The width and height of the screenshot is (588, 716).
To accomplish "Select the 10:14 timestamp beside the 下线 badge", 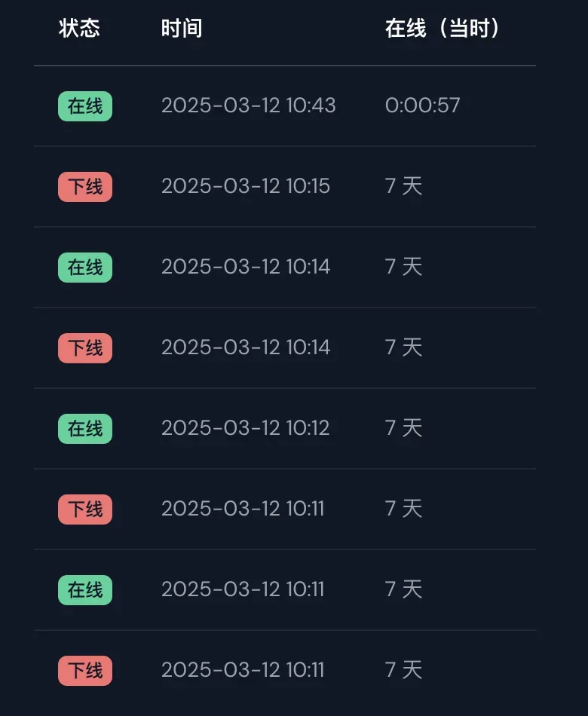I will [246, 347].
